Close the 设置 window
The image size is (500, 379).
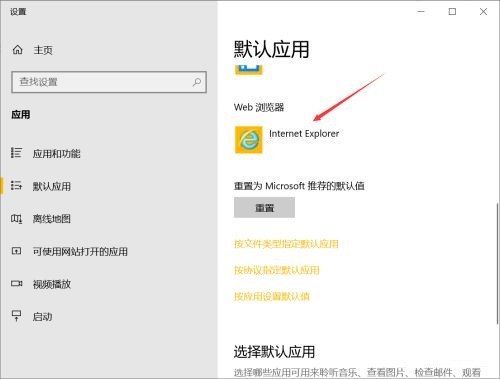[483, 12]
